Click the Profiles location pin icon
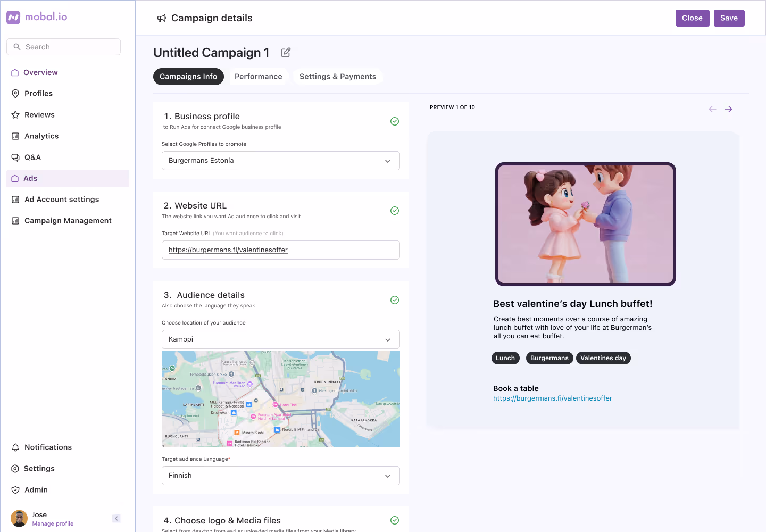The height and width of the screenshot is (532, 766). (15, 94)
